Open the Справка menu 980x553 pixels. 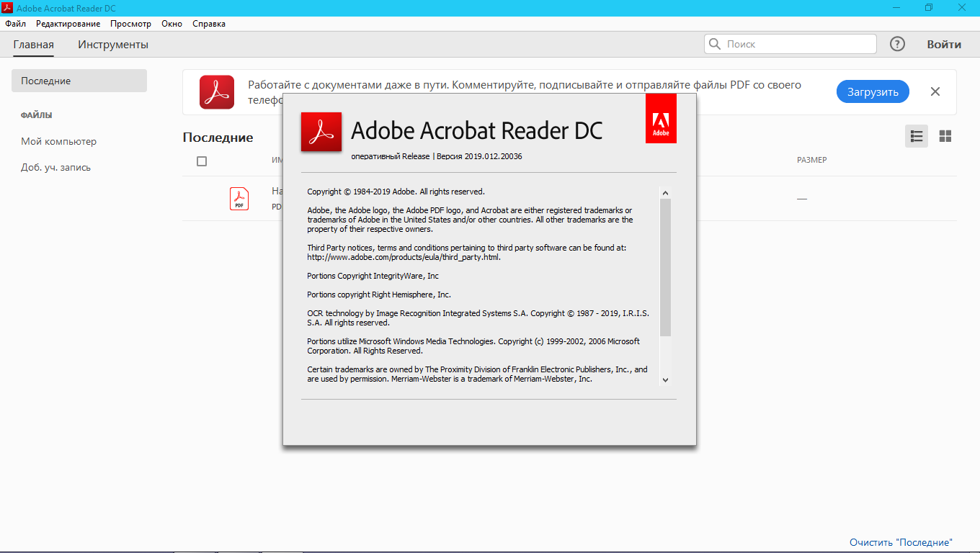coord(209,24)
